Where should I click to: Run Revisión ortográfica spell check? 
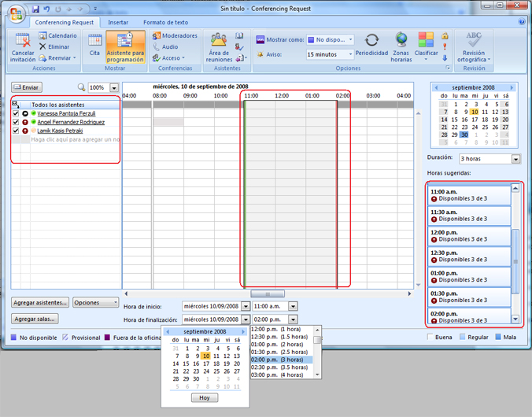pyautogui.click(x=474, y=47)
